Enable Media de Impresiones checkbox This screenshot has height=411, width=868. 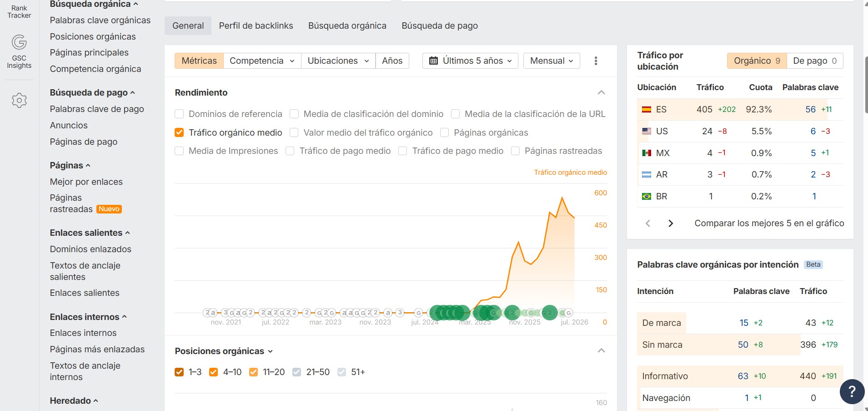click(179, 151)
